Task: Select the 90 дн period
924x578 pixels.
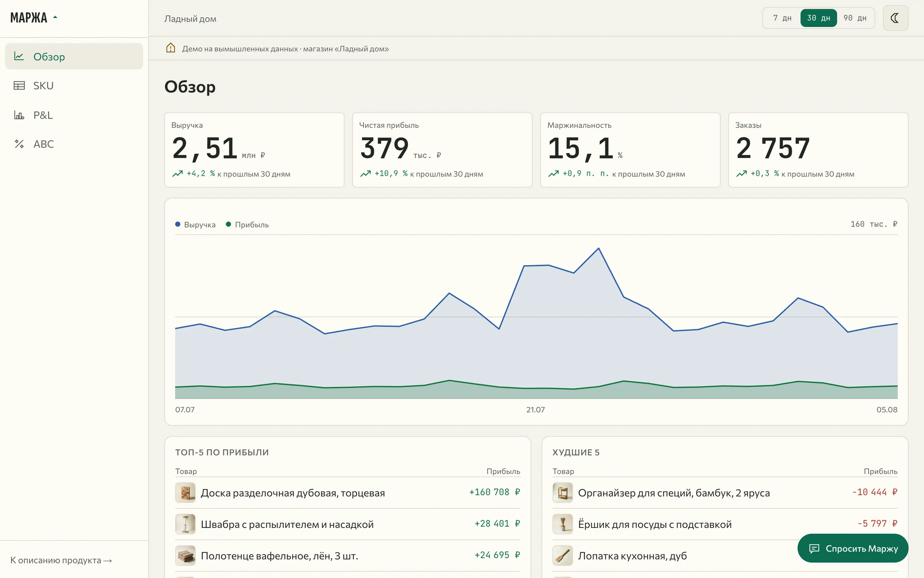Action: 855,18
